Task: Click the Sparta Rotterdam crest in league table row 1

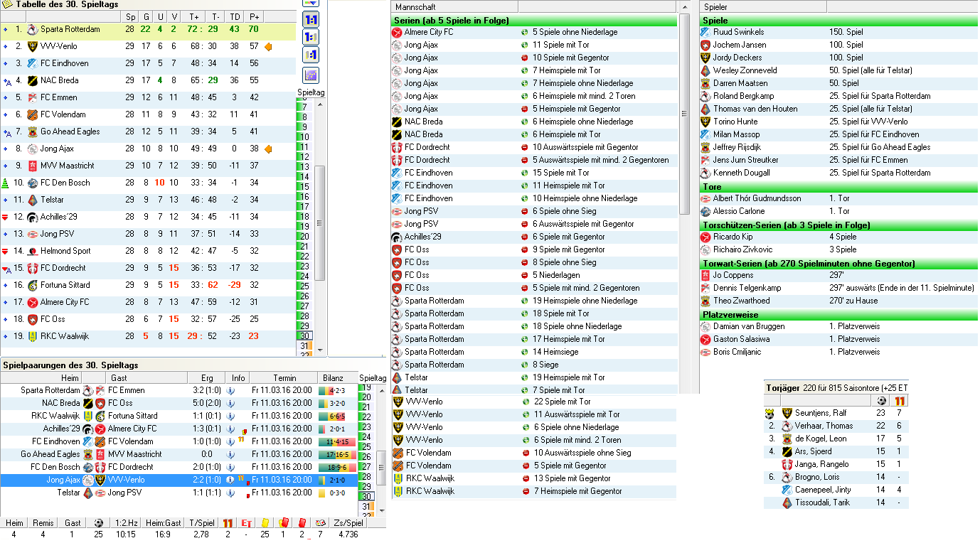Action: (32, 30)
